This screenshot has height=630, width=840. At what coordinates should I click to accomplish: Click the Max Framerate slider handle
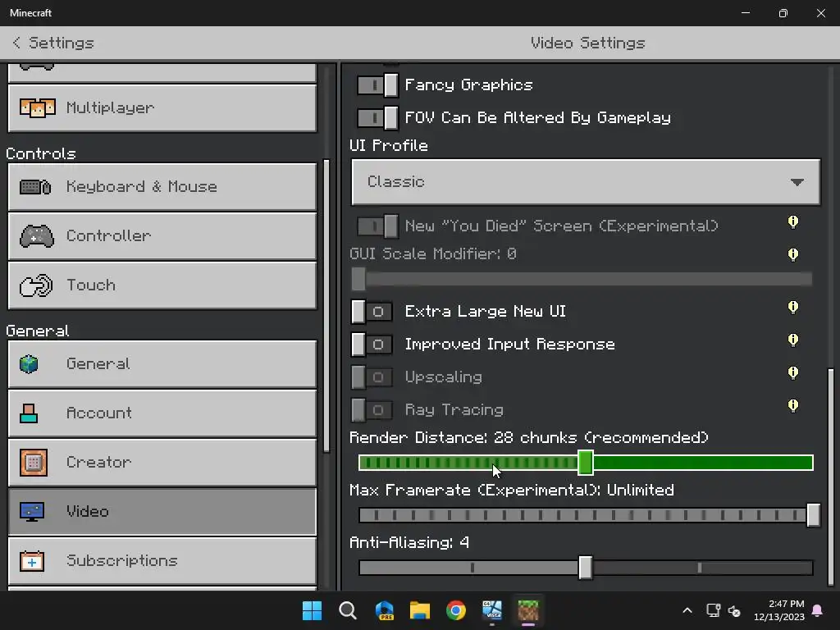pos(813,515)
